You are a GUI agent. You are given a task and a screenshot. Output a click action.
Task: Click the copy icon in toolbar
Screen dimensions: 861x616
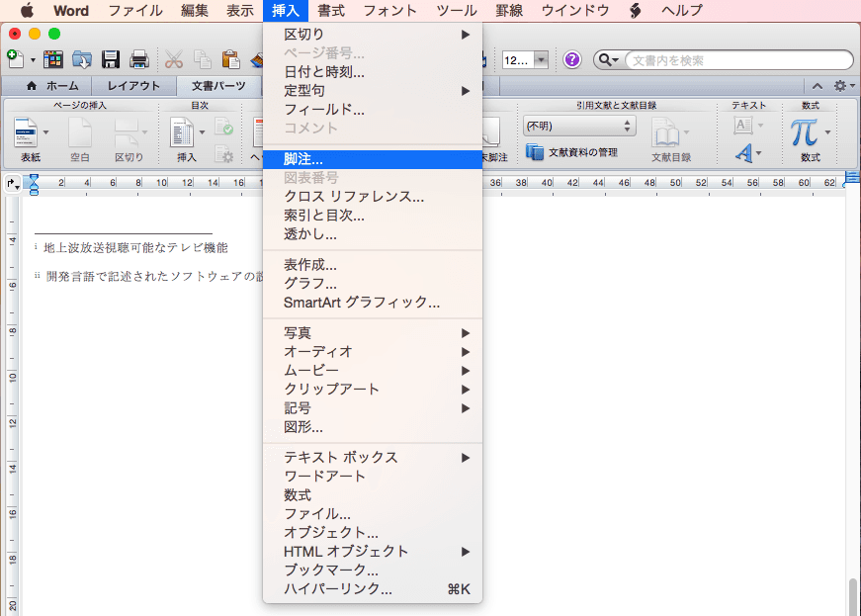click(202, 59)
